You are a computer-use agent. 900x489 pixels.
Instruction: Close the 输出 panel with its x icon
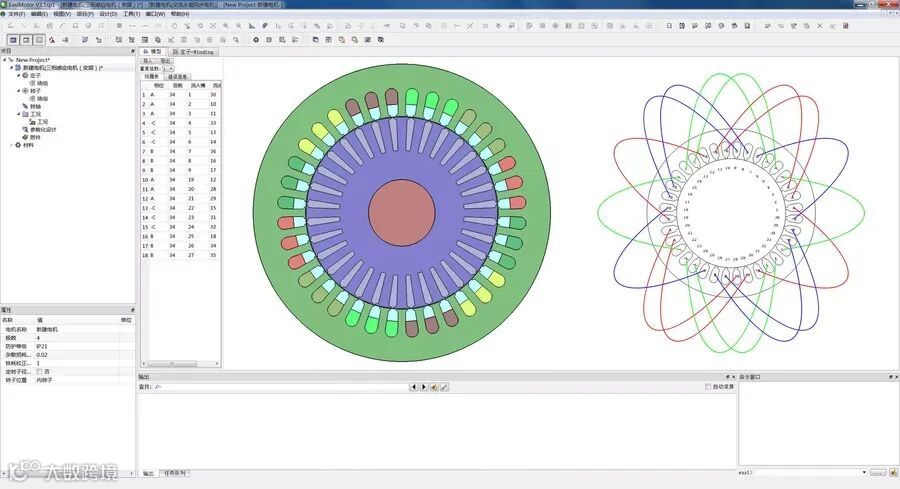click(x=733, y=377)
